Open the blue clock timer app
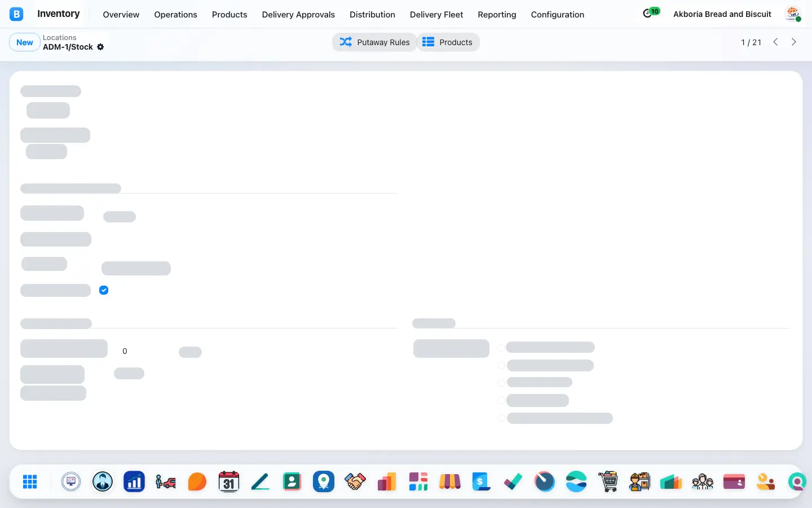Image resolution: width=812 pixels, height=508 pixels. coord(545,481)
